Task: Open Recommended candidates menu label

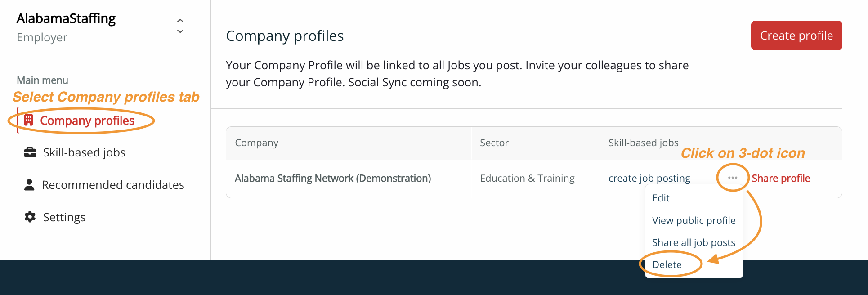Action: [x=113, y=185]
